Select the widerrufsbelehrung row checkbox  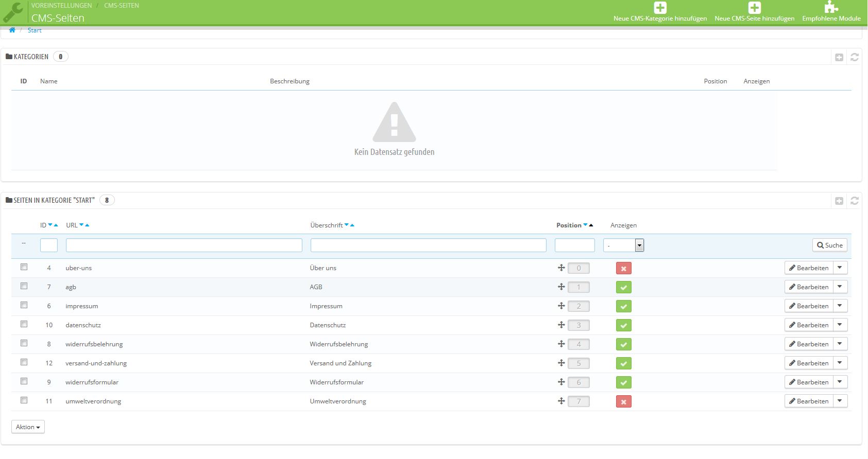[24, 343]
